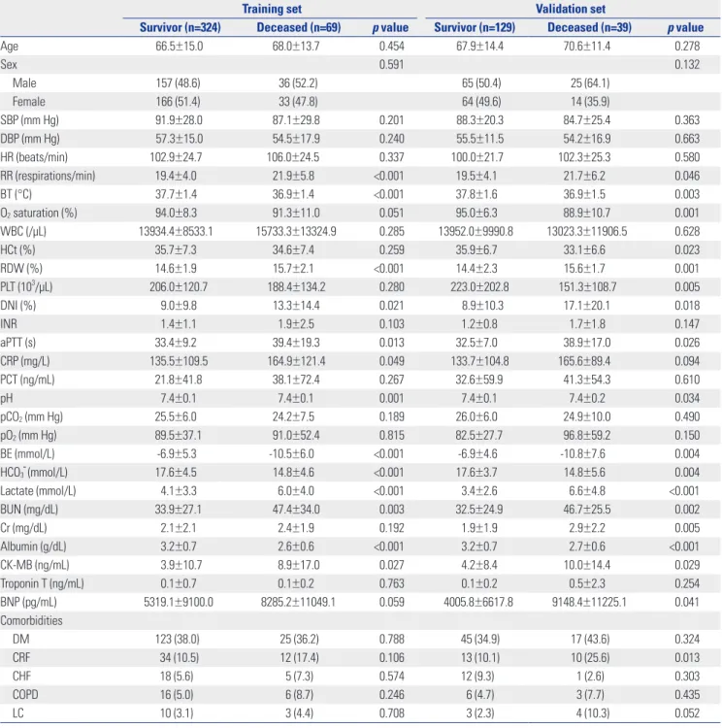This screenshot has width=722, height=728.
Task: Click the 'Survivor (n=129)' column header
Action: (475, 27)
